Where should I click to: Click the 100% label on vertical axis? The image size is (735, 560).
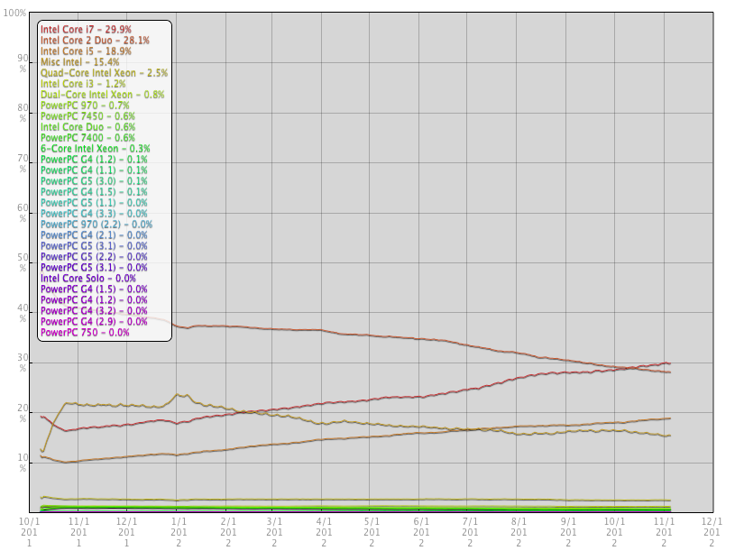pyautogui.click(x=14, y=14)
